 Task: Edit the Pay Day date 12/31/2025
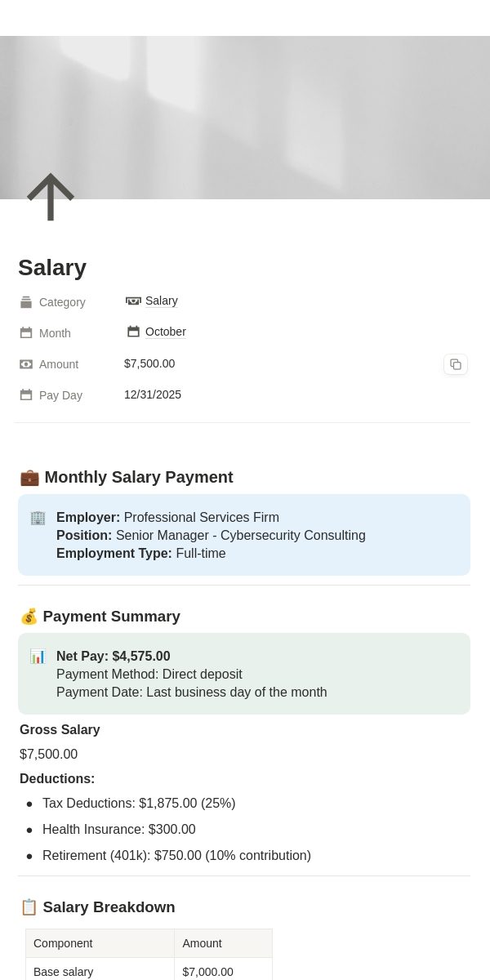coord(153,394)
